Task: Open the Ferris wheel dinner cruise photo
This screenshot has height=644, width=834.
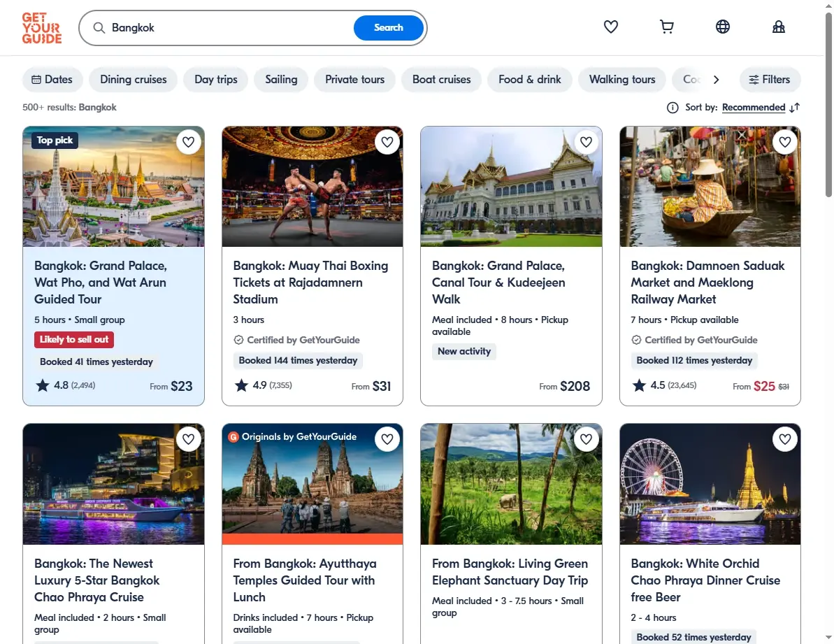Action: (710, 484)
